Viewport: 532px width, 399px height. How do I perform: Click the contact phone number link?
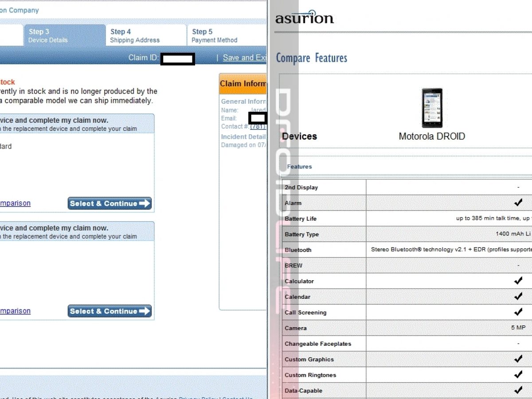pos(258,126)
